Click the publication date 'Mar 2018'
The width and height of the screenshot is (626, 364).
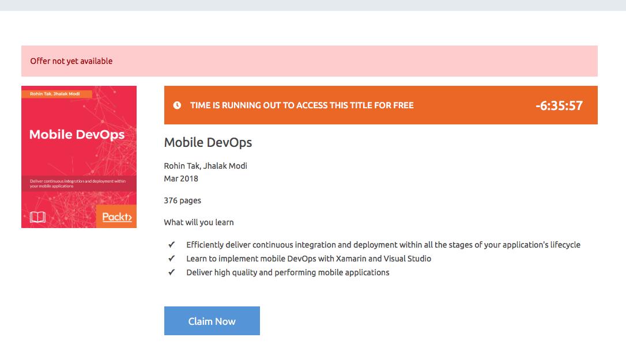[181, 179]
